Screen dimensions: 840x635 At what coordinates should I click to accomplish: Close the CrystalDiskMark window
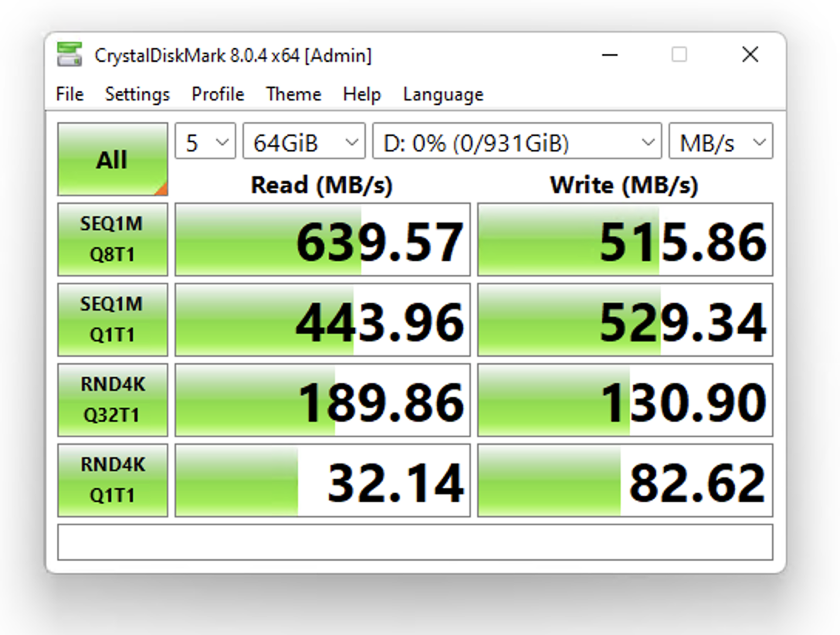[750, 55]
